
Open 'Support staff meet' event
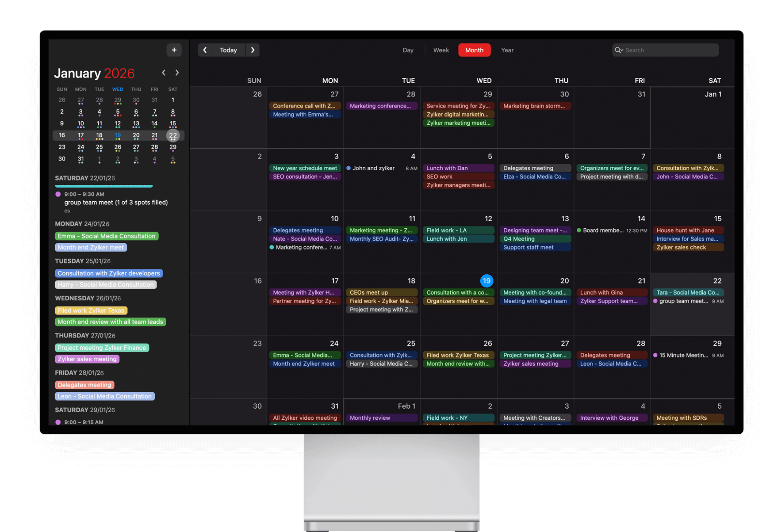click(535, 248)
